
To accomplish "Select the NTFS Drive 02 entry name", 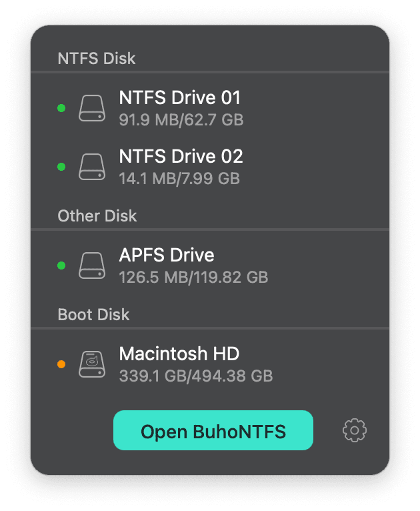I will tap(181, 157).
